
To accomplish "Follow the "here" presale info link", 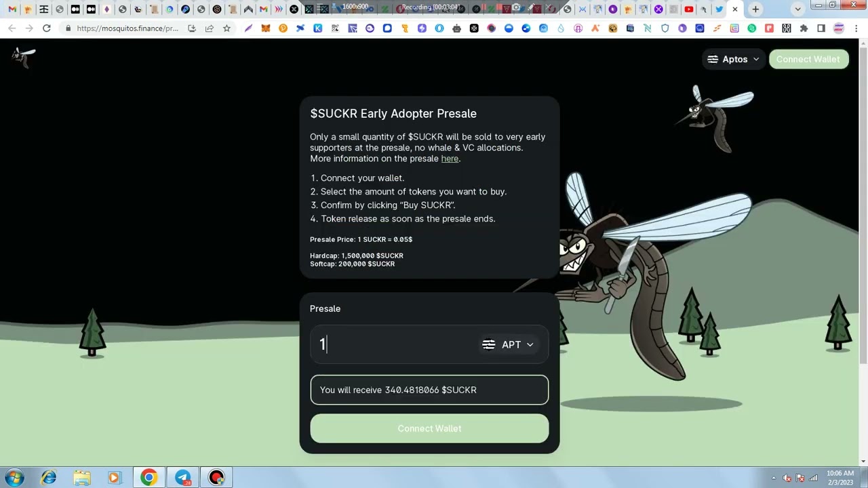I will click(x=450, y=159).
